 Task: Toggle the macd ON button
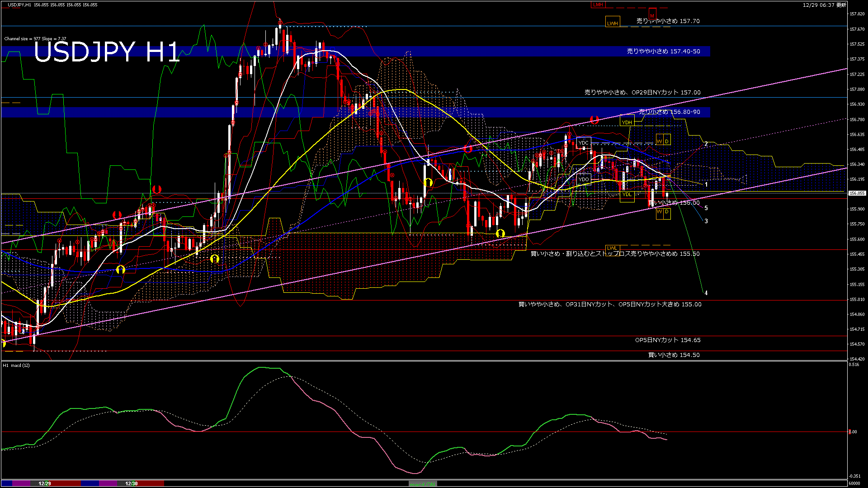click(423, 484)
